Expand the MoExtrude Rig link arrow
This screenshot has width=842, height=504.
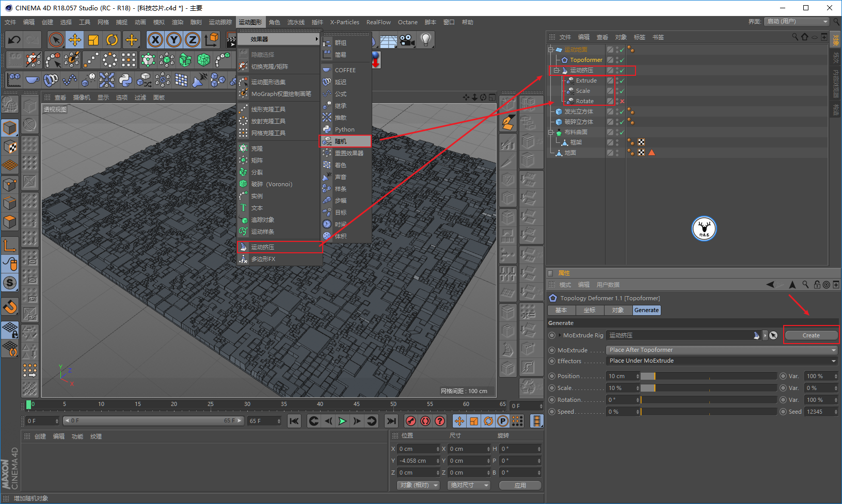[x=560, y=335]
